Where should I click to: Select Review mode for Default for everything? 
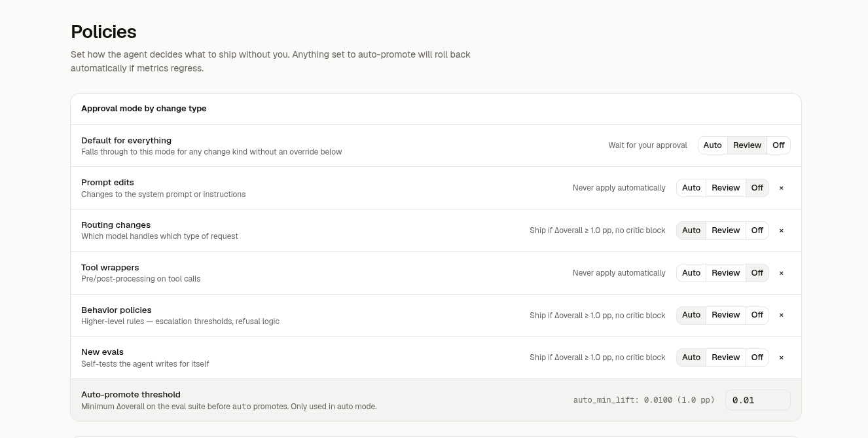[747, 145]
